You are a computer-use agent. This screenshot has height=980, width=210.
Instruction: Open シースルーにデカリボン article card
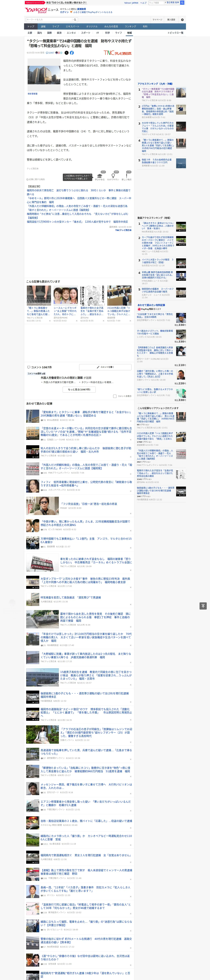click(x=66, y=304)
